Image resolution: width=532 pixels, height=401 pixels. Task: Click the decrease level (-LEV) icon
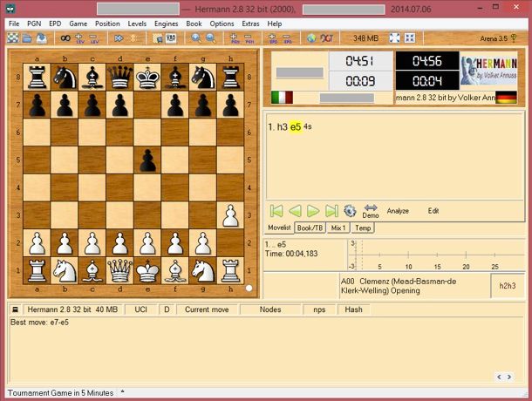[94, 38]
